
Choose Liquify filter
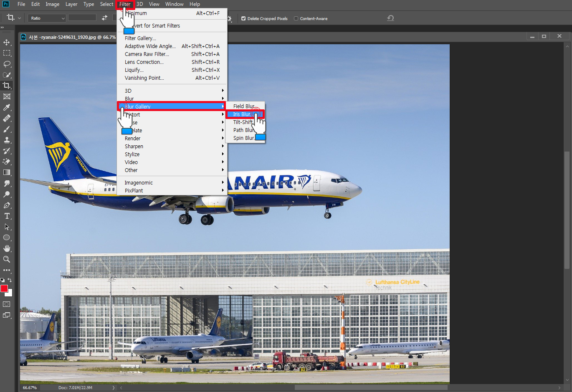172,70
